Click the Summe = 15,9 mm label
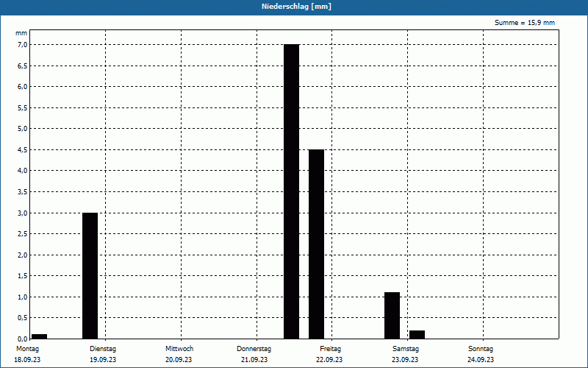Viewport: 588px width, 368px height. [525, 23]
